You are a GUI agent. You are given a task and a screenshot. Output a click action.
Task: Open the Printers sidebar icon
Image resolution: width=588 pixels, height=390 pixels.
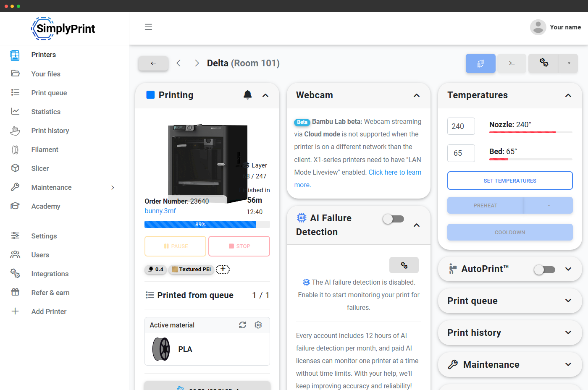(x=15, y=55)
